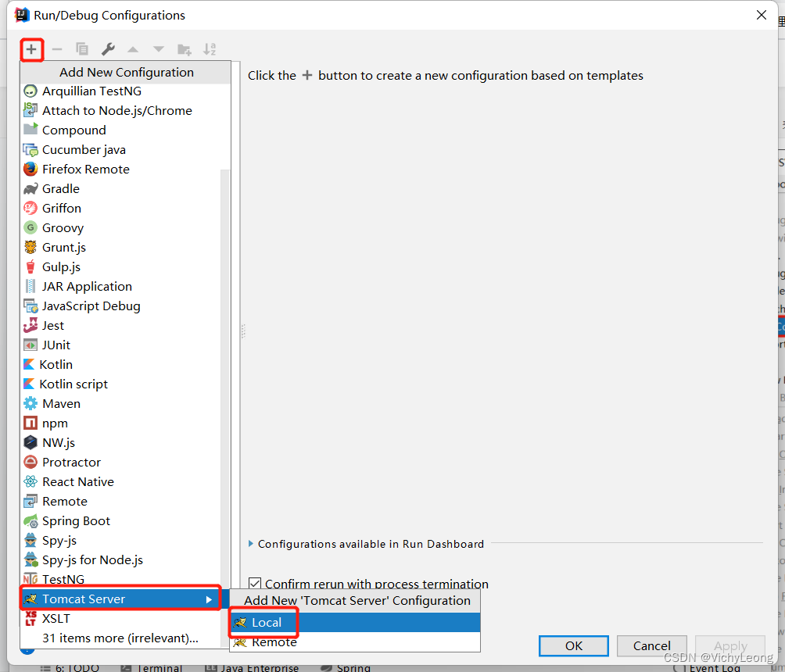Image resolution: width=785 pixels, height=672 pixels.
Task: Open the Terminal tool window tab
Action: tap(152, 668)
